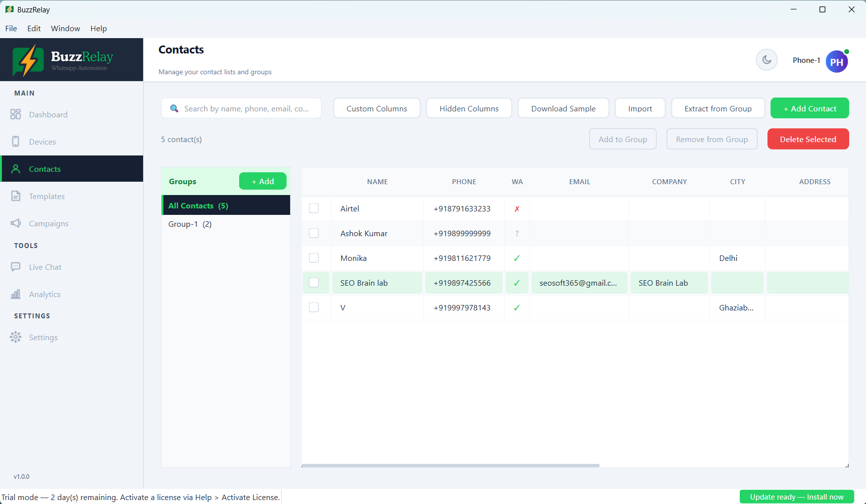Add a new group with + Add
The image size is (866, 504).
pos(263,181)
